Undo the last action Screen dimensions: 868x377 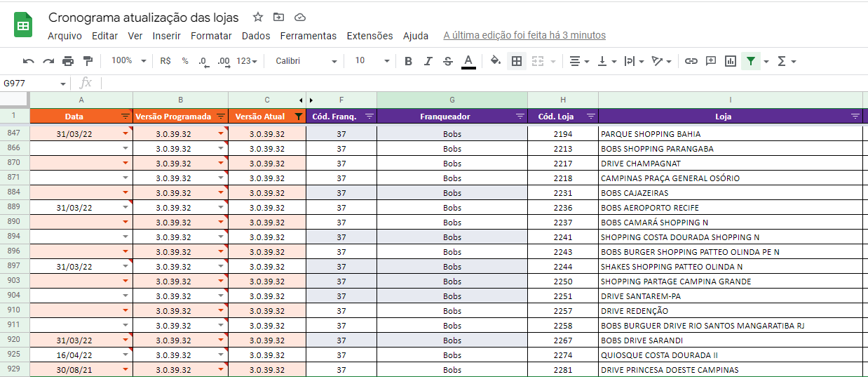point(29,61)
